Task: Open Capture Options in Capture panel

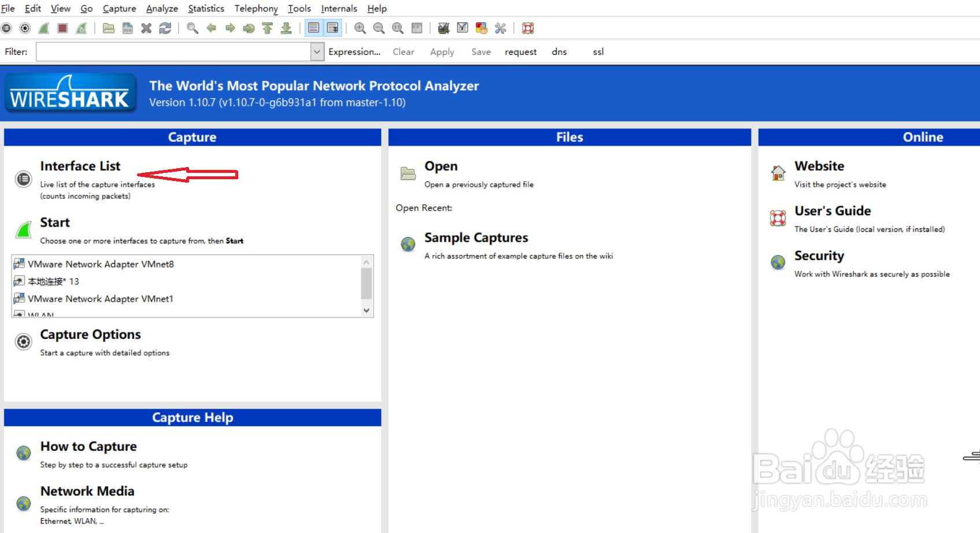Action: [90, 334]
